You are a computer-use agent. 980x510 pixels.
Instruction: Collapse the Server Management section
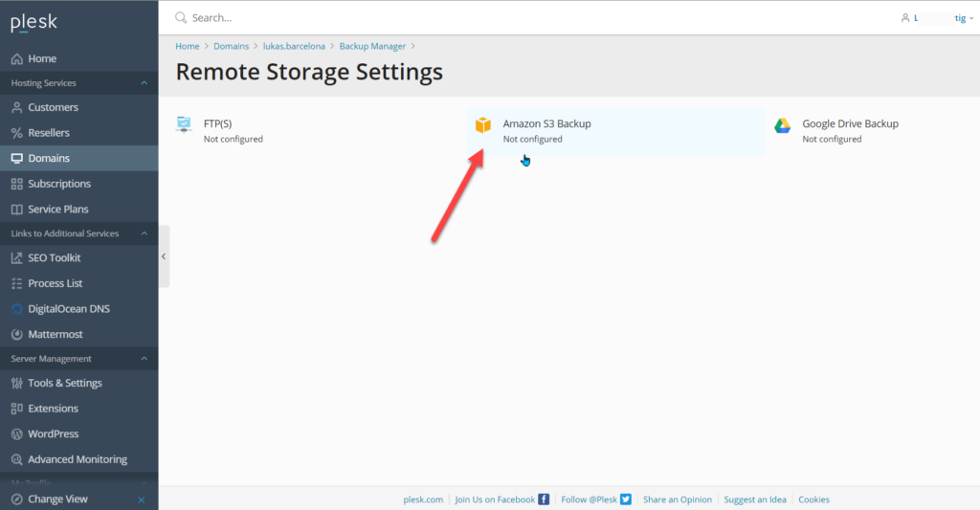pyautogui.click(x=145, y=359)
